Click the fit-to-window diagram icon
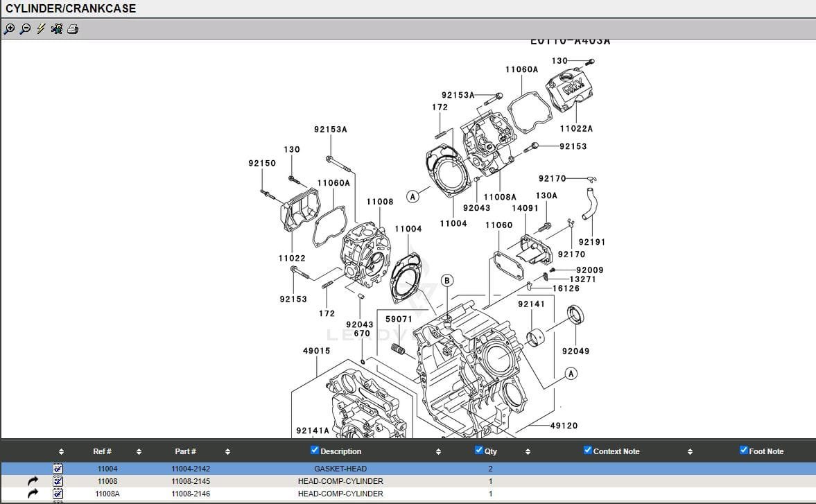The image size is (816, 504). point(57,29)
